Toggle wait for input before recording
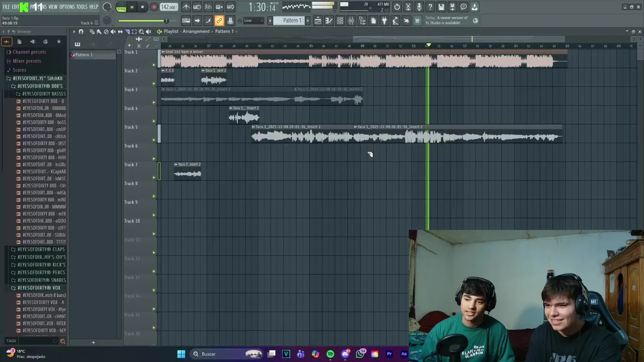644x362 pixels. tap(197, 7)
